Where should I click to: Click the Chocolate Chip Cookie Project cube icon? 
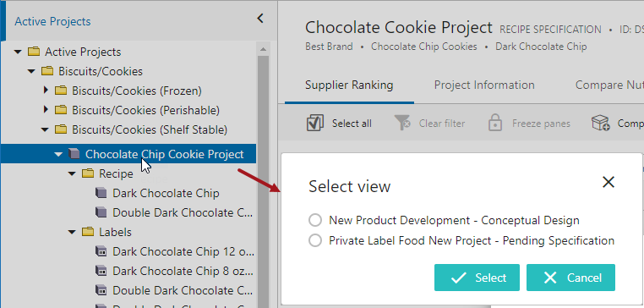point(74,154)
